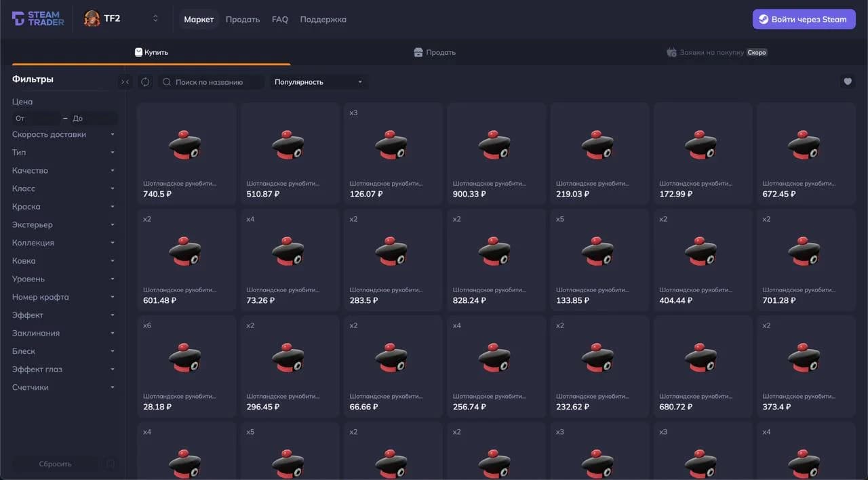Click the refresh listings icon

(145, 82)
